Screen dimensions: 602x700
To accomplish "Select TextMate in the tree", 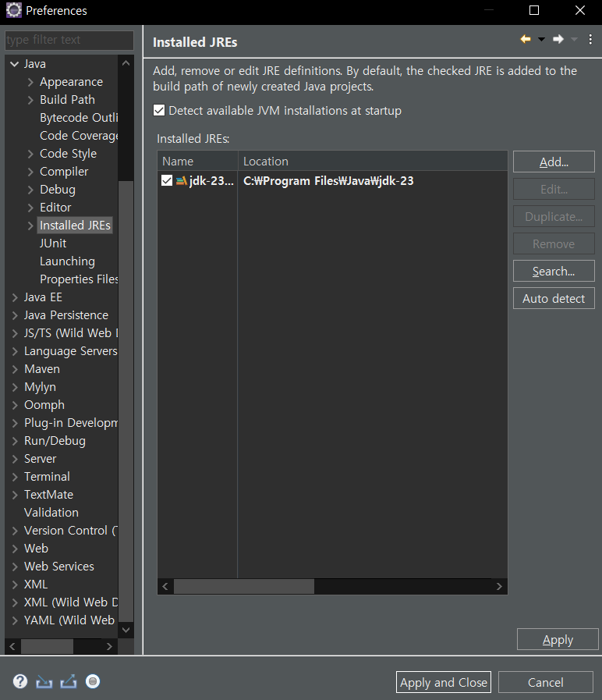I will pos(48,495).
